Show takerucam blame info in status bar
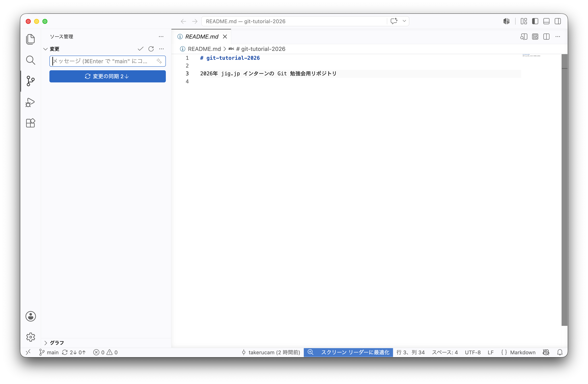The width and height of the screenshot is (588, 384). click(271, 352)
